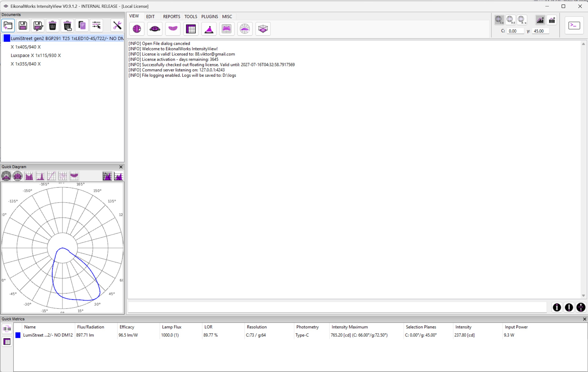Toggle the shaded line-over-bars chart mode
Screen dimensions: 588x372
(x=540, y=20)
